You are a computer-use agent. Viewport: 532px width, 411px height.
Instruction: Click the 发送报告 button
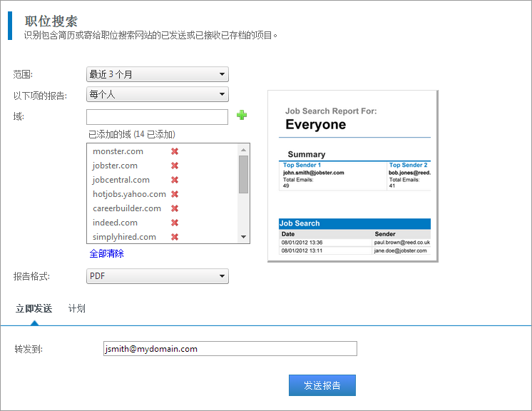(x=322, y=385)
